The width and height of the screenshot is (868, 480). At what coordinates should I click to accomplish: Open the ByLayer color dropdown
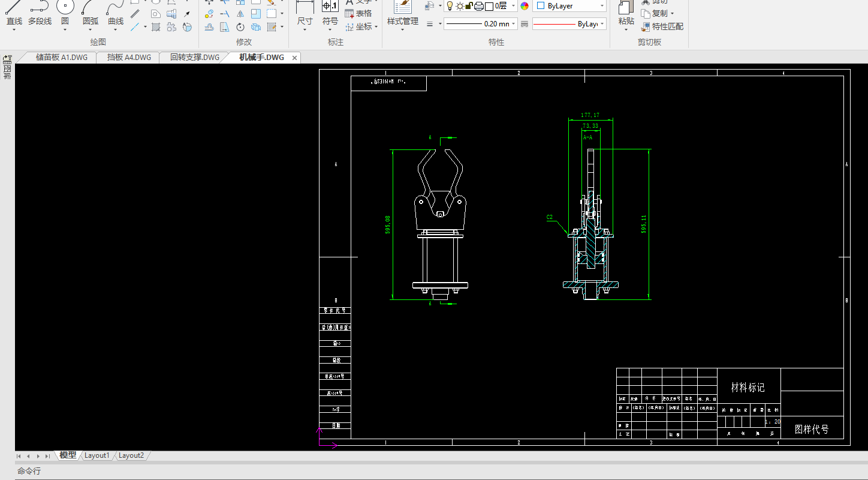pyautogui.click(x=569, y=6)
